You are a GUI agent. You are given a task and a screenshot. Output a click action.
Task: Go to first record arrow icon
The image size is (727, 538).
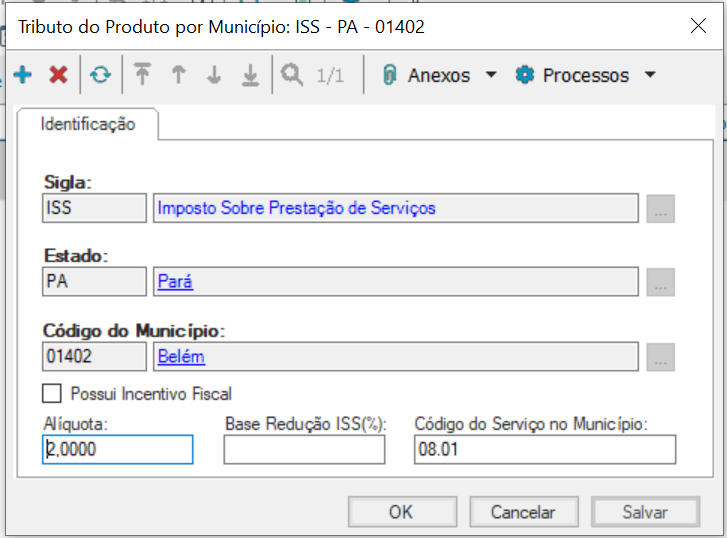click(142, 74)
